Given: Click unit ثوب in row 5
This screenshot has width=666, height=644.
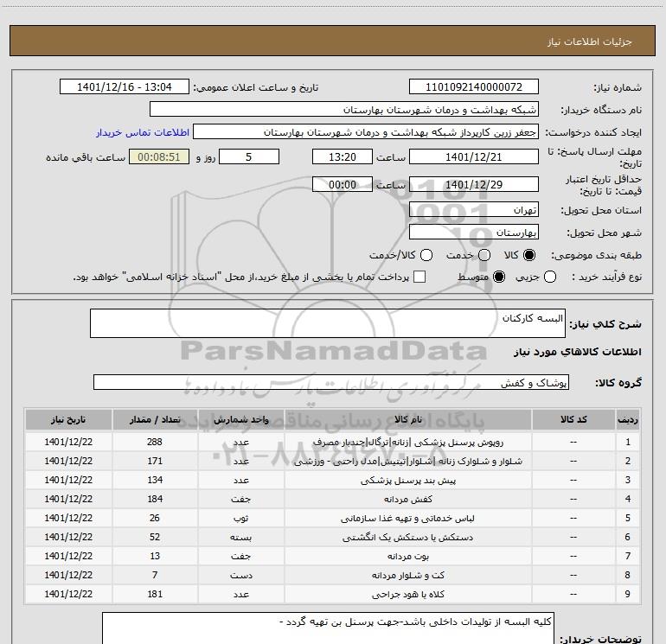Looking at the screenshot, I should coord(240,519).
